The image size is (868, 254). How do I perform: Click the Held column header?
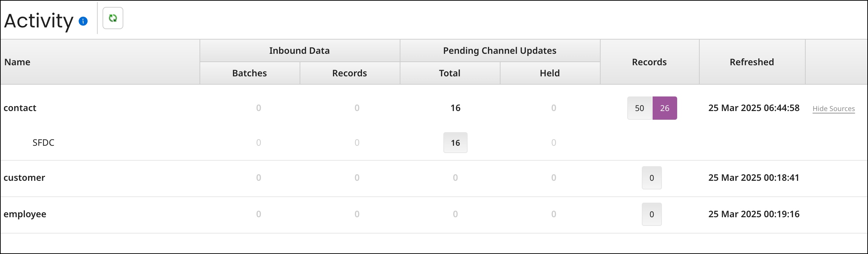(x=550, y=73)
